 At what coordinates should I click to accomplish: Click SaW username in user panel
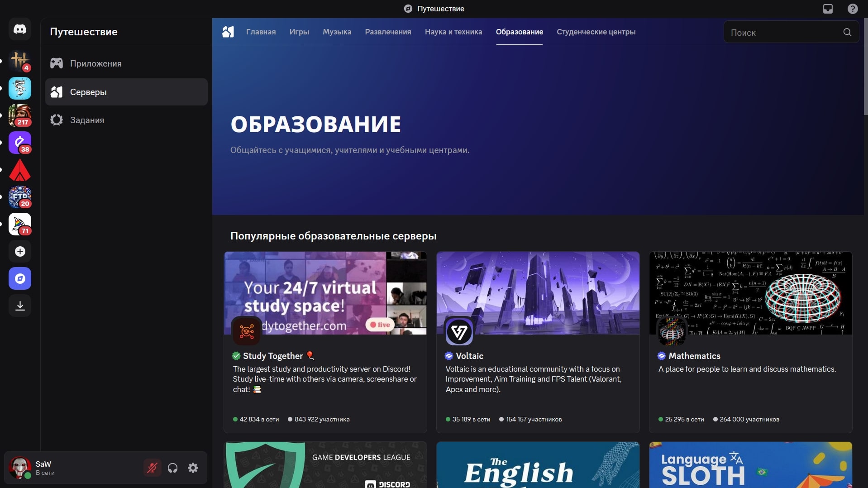point(43,464)
